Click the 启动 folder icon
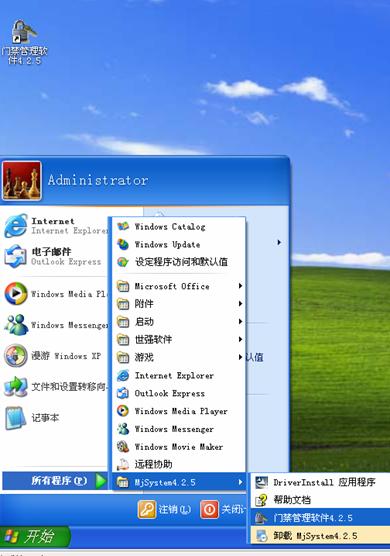 (x=123, y=322)
